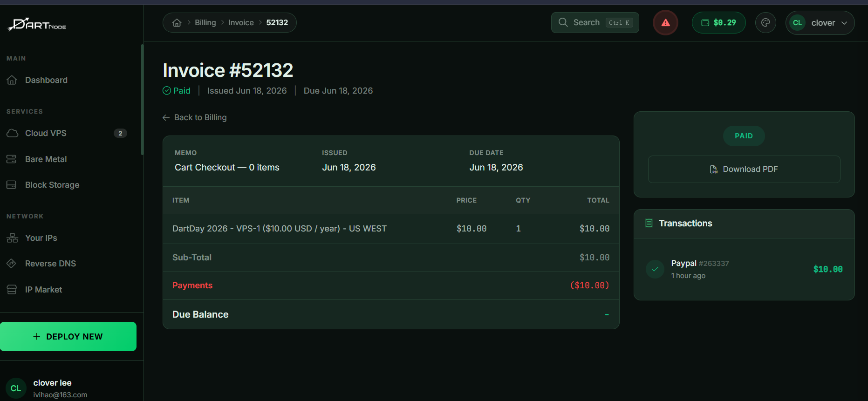Click the Cloud VPS count badge 2

tap(120, 133)
